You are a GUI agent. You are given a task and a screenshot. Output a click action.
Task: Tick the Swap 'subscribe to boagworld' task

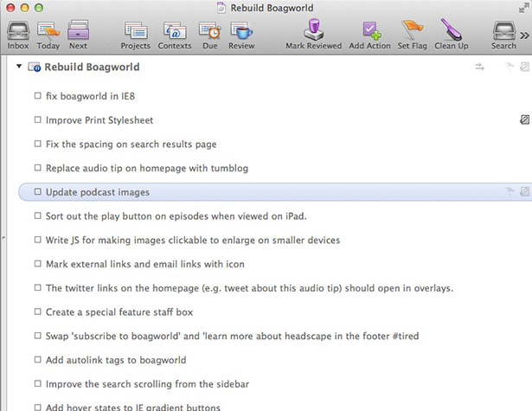(x=38, y=336)
